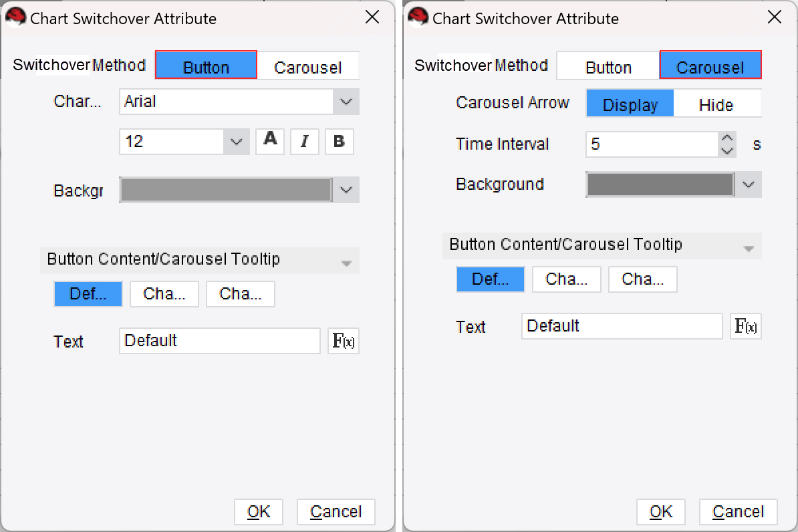The height and width of the screenshot is (532, 798).
Task: Open the Arial font dropdown
Action: pos(346,102)
